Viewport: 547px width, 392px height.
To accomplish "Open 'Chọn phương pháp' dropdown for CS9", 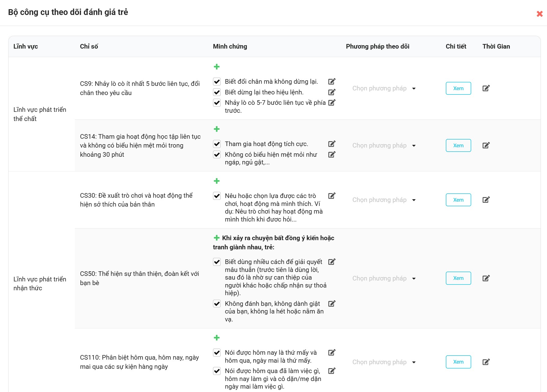I will [384, 89].
